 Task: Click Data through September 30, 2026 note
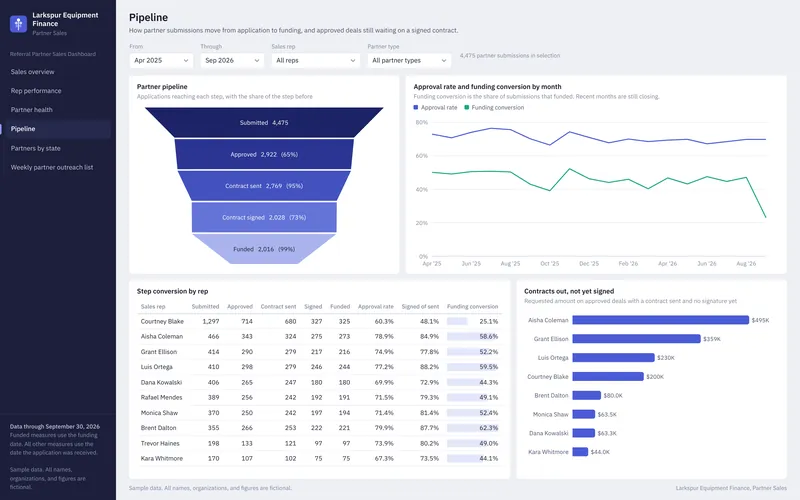pos(55,427)
